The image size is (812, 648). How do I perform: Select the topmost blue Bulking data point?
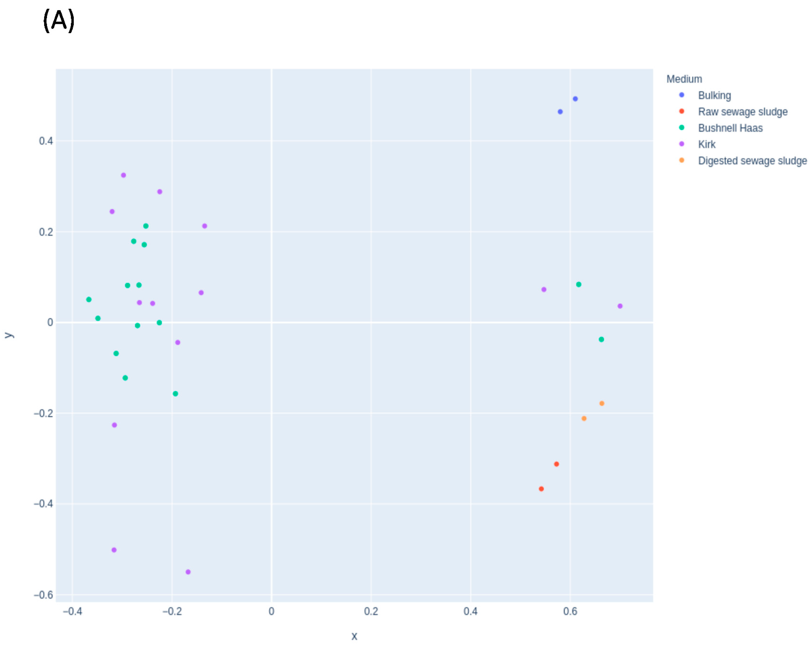coord(575,99)
